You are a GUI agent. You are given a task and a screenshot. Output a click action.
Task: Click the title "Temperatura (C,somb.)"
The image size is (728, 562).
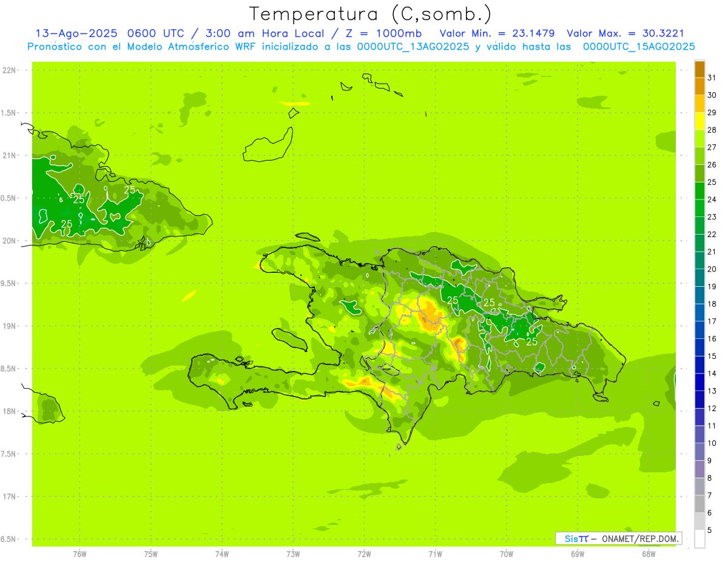(369, 14)
